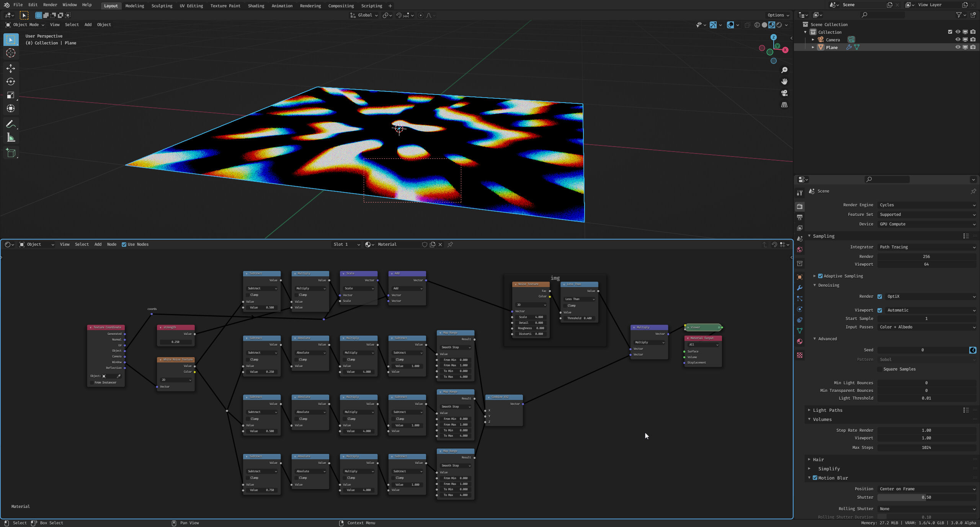Select the Rotate tool

tap(11, 82)
